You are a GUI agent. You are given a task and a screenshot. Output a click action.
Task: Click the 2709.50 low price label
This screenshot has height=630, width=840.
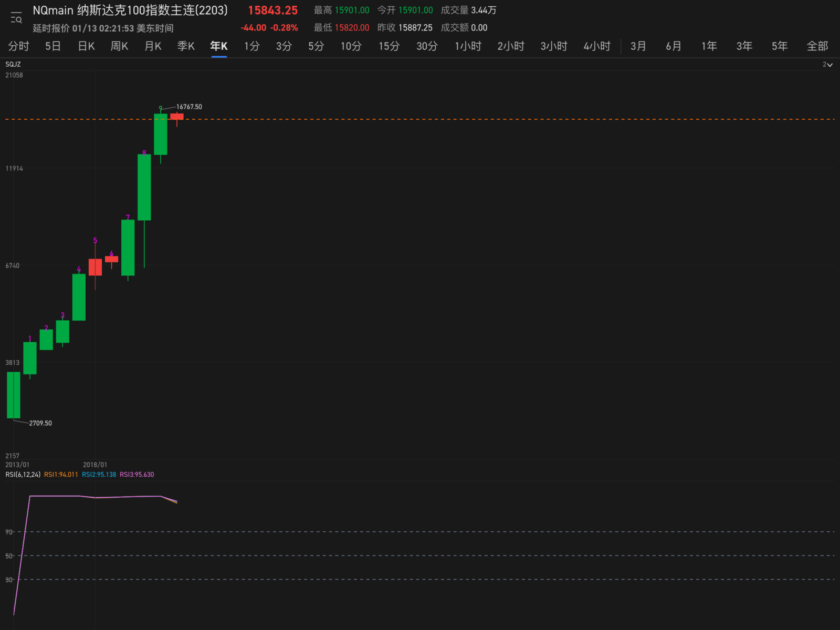40,423
